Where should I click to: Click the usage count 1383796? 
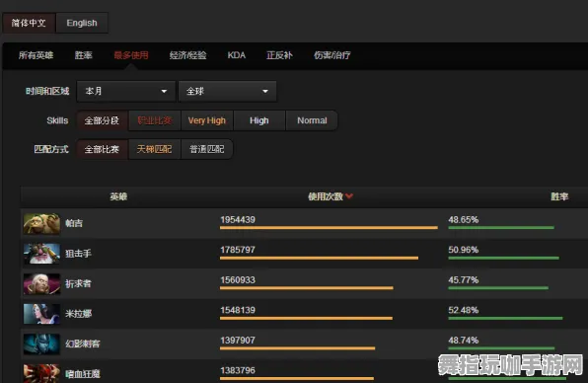click(x=238, y=370)
